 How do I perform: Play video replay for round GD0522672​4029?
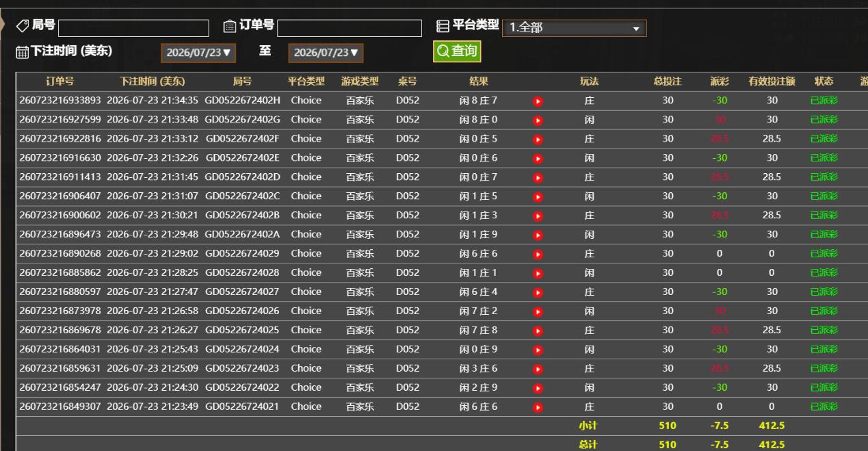point(538,255)
